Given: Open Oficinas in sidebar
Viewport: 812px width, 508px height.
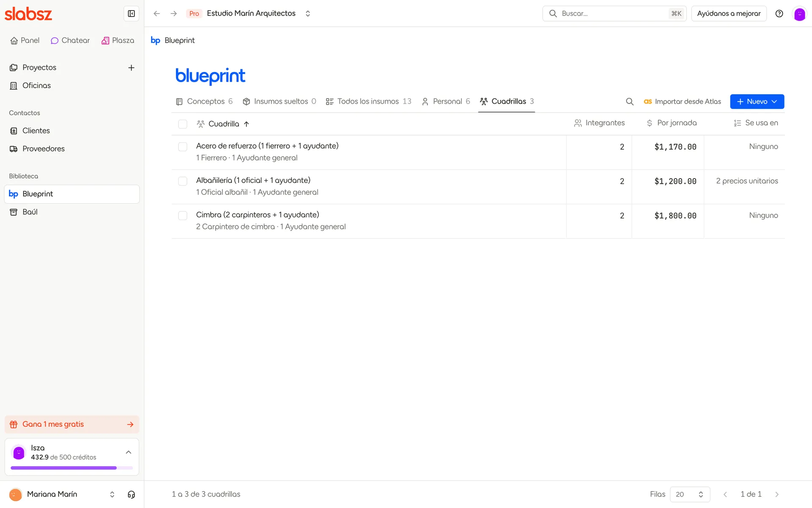Looking at the screenshot, I should point(72,86).
